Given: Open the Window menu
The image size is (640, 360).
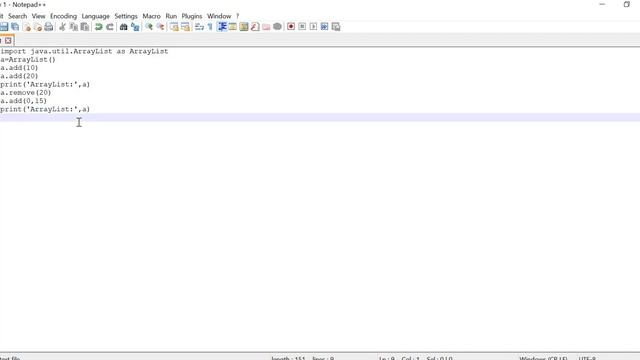Looking at the screenshot, I should (219, 16).
